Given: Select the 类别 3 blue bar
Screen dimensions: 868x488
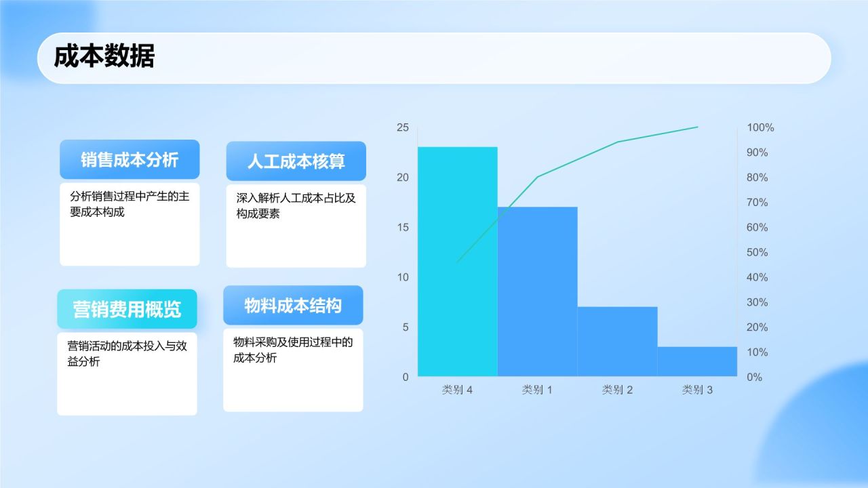Looking at the screenshot, I should pos(697,361).
